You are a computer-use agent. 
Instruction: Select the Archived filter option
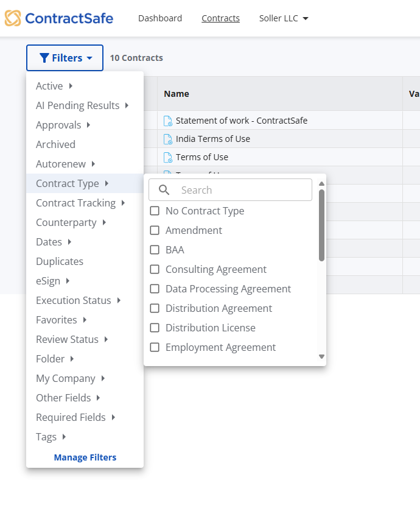click(x=55, y=144)
